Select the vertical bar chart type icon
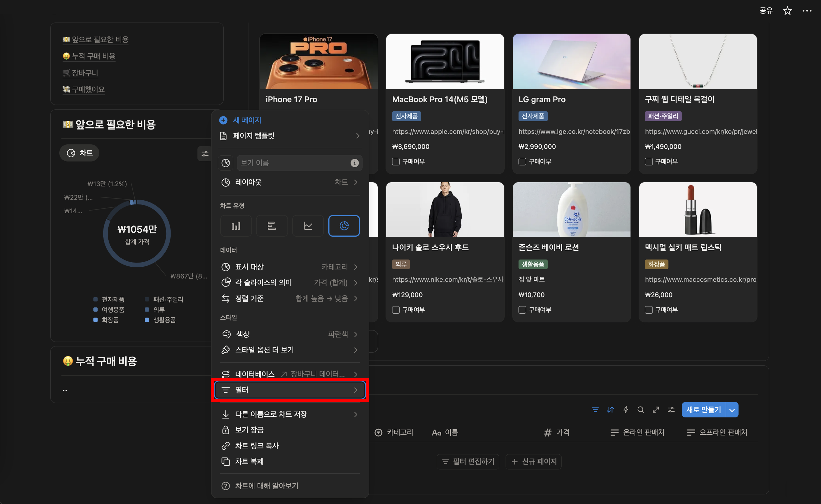 (236, 226)
